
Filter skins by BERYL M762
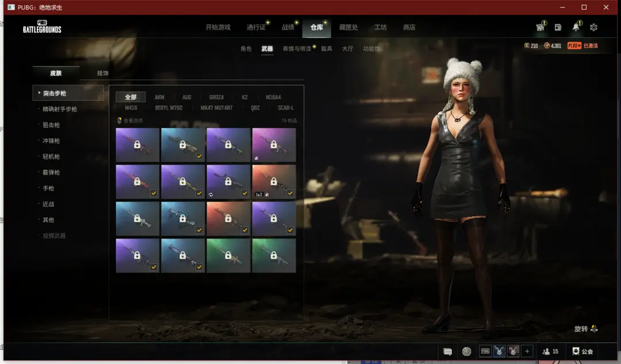[x=168, y=108]
